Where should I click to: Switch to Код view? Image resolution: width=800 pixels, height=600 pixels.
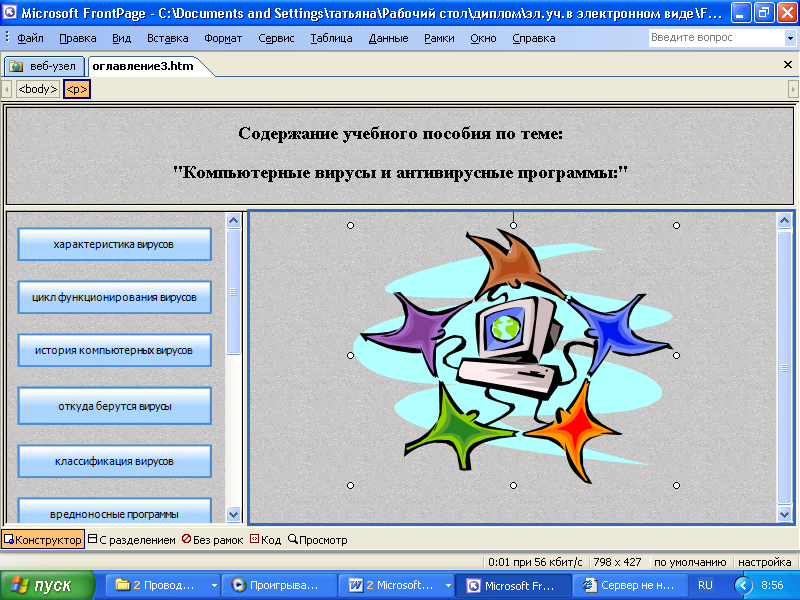coord(265,540)
